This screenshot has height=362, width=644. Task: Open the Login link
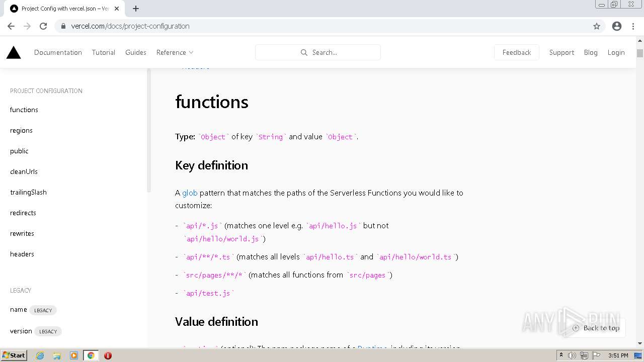616,52
